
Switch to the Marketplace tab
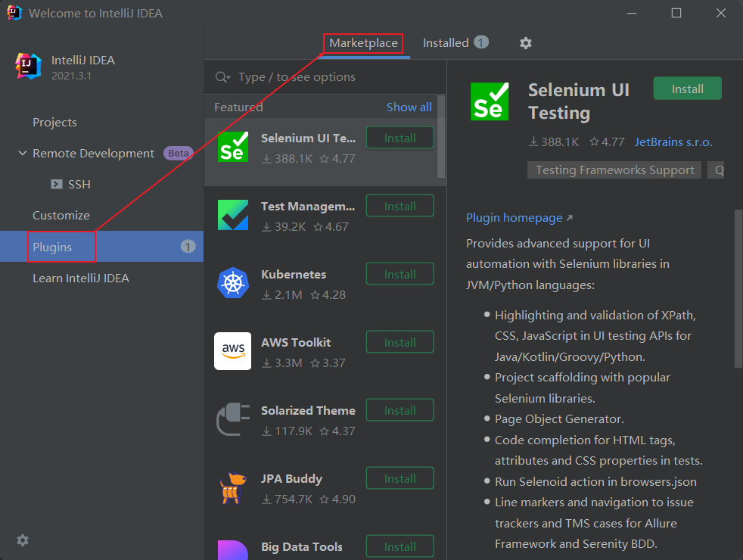[x=363, y=43]
